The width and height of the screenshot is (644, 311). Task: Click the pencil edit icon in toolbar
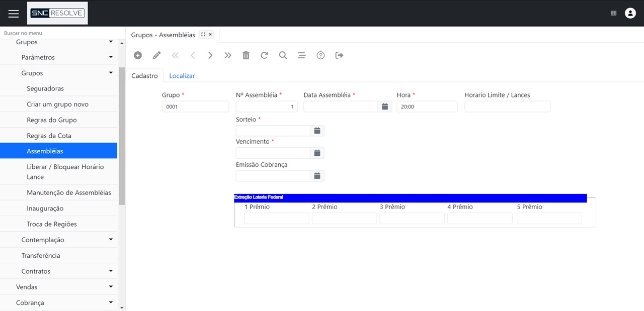156,55
